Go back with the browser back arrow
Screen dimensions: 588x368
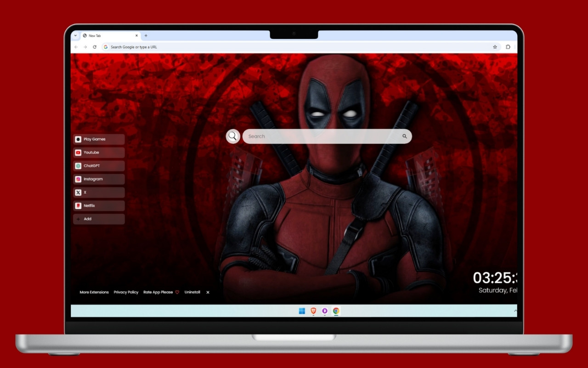[76, 47]
